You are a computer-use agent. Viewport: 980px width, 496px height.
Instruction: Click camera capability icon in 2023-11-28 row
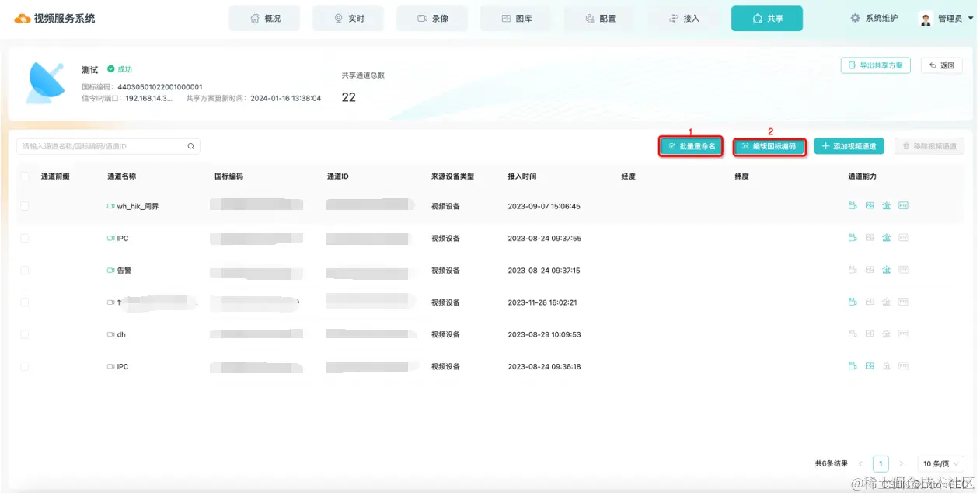(853, 302)
